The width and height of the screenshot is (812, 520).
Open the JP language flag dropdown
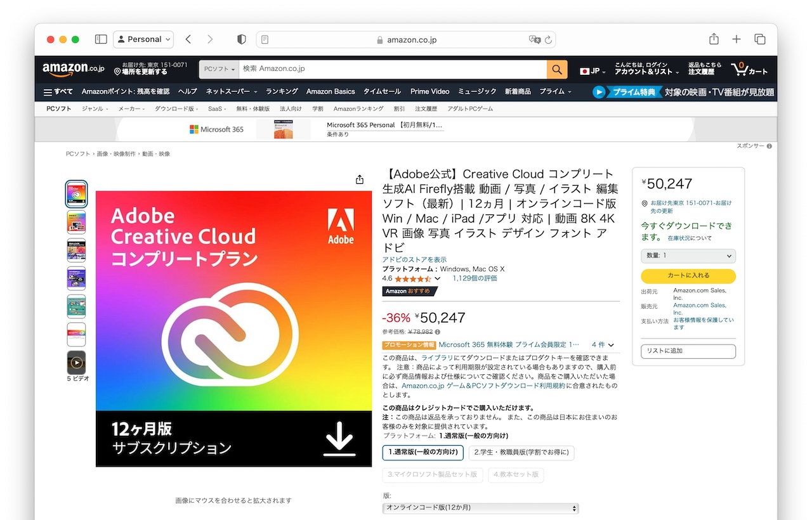(593, 71)
